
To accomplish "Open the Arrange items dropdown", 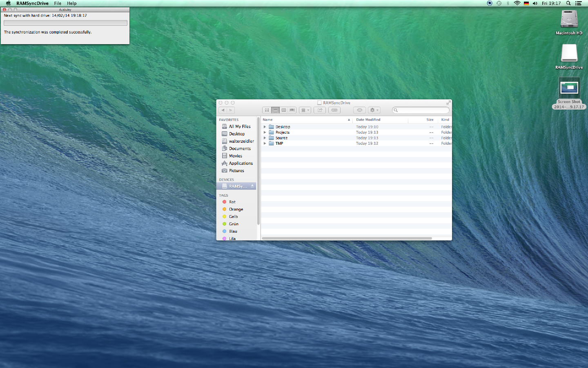I will pyautogui.click(x=305, y=110).
